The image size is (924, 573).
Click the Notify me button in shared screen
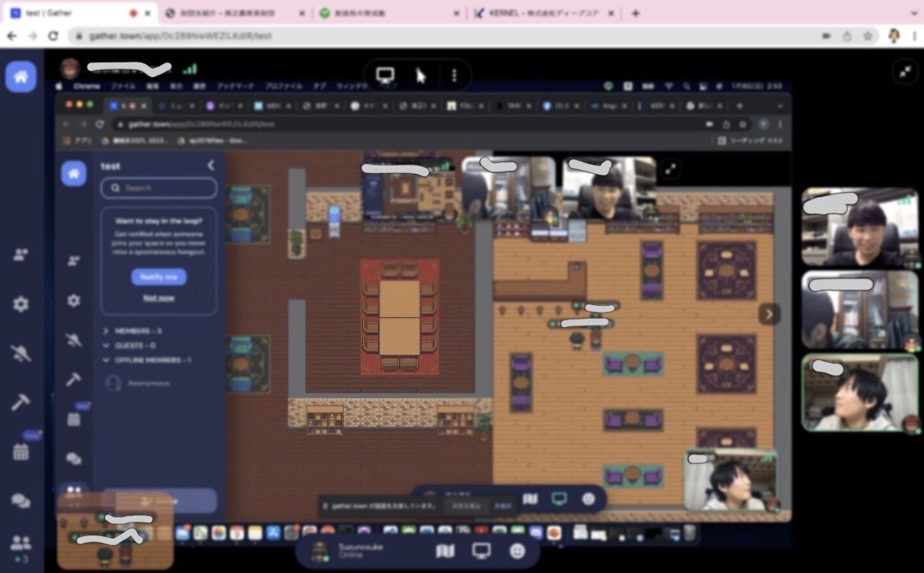coord(159,277)
